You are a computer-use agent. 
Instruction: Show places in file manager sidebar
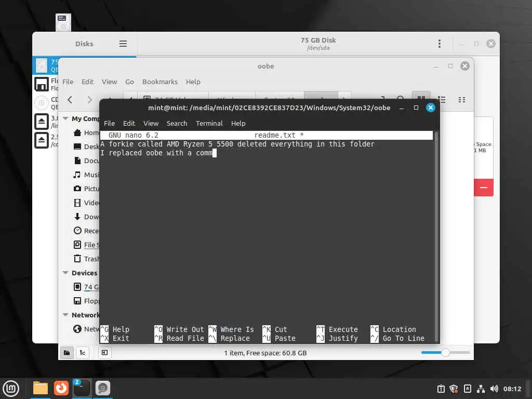[x=67, y=353]
